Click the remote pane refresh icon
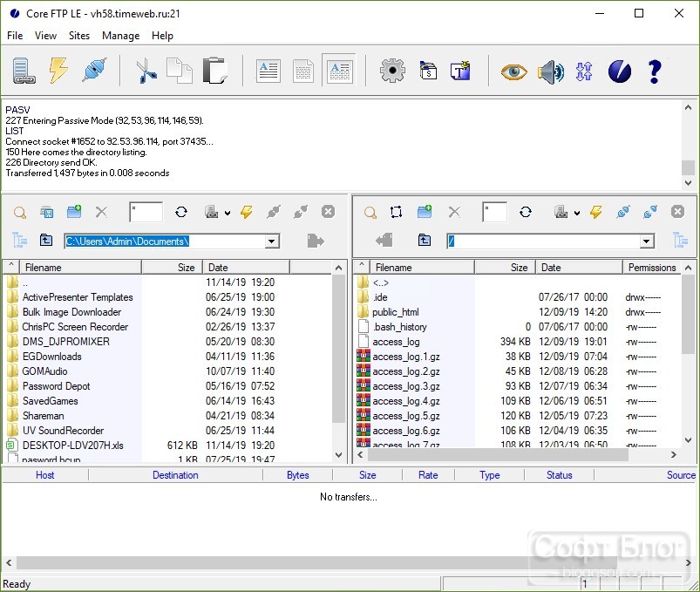The height and width of the screenshot is (592, 700). pos(526,212)
